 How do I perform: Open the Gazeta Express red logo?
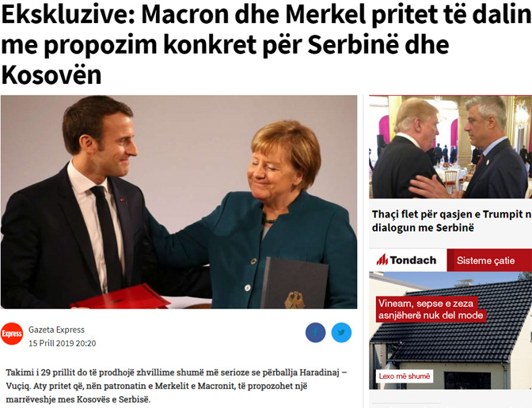12,334
